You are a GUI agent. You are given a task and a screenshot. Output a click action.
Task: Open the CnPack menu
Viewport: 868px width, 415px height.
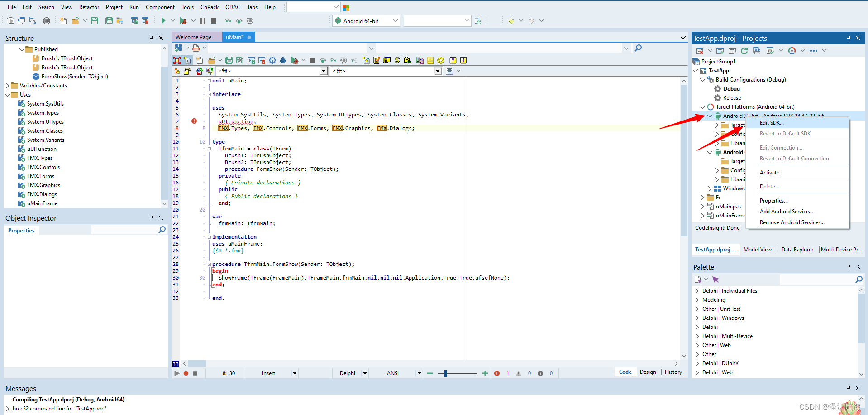pos(210,7)
